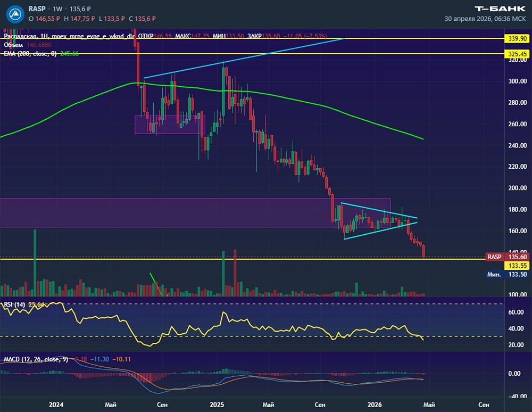Click the volume value 146.688K
The width and height of the screenshot is (532, 412).
[x=39, y=45]
